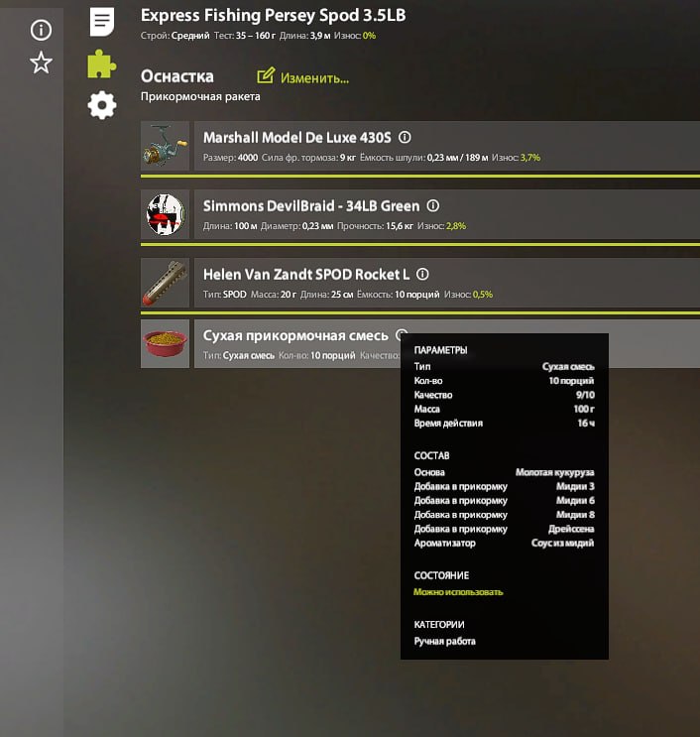Viewport: 700px width, 737px height.
Task: Open the gear settings tab
Action: (x=102, y=105)
